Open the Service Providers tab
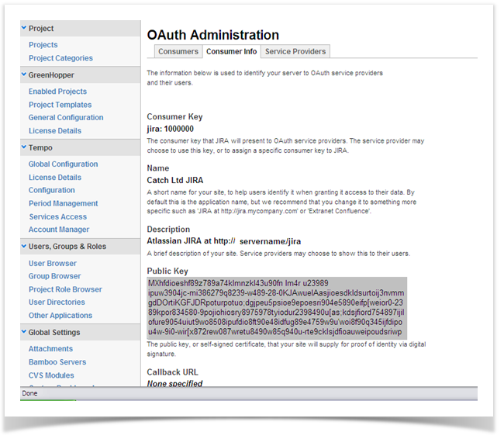 (x=295, y=52)
